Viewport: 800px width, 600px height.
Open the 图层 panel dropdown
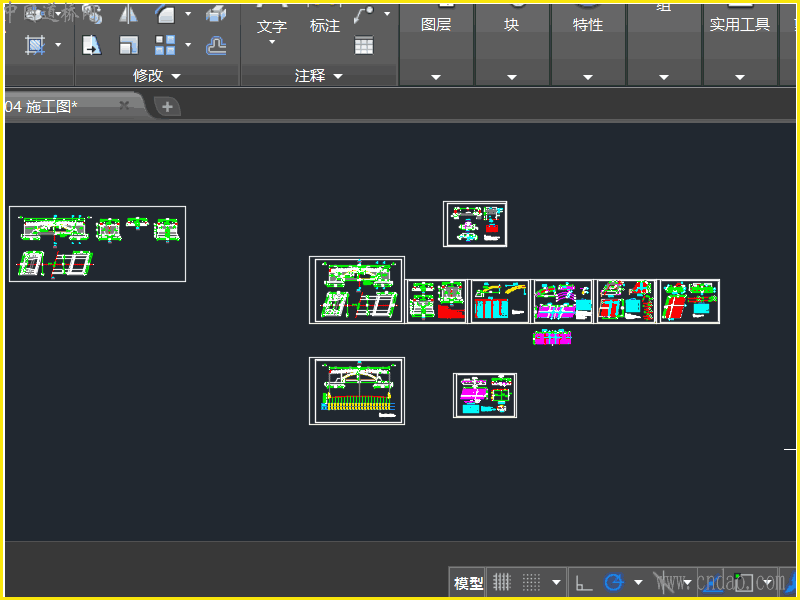pyautogui.click(x=436, y=76)
